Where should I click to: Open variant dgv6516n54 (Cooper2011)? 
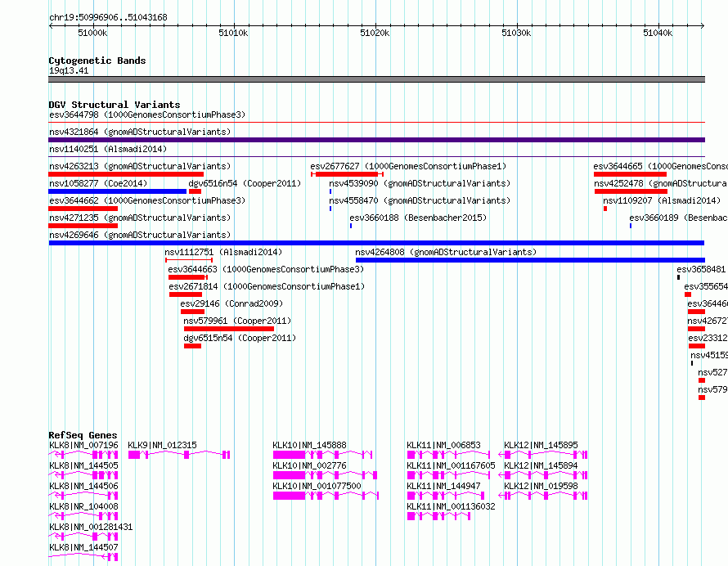tap(245, 183)
